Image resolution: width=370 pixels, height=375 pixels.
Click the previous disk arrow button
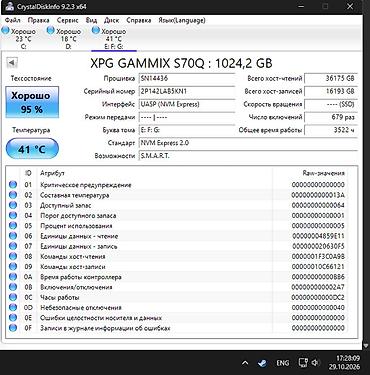click(x=12, y=62)
